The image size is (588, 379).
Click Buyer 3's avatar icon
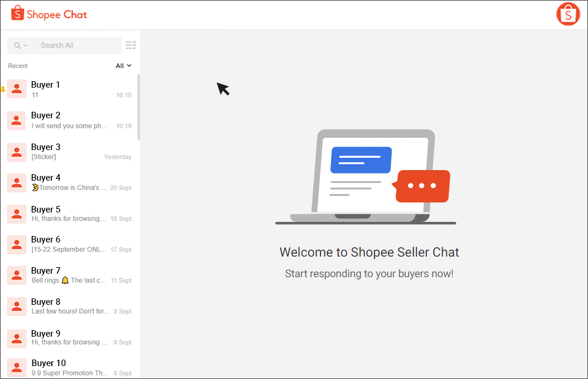[x=16, y=152]
